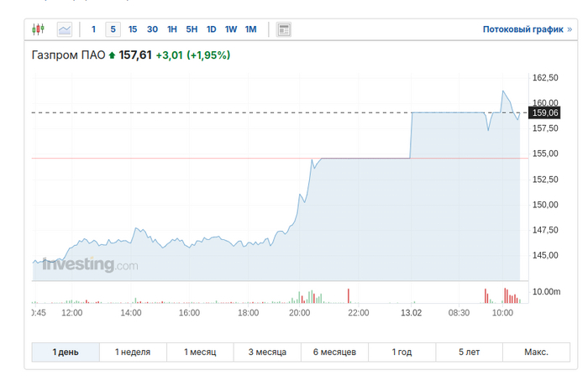This screenshot has width=588, height=381.
Task: Select the 5 minute interval
Action: pos(113,29)
